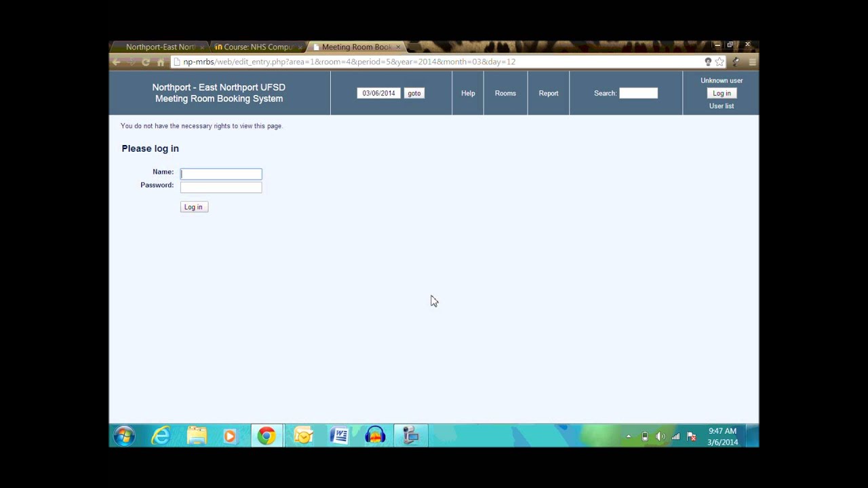The width and height of the screenshot is (868, 488).
Task: Focus the date field 03/06/2014
Action: [x=379, y=94]
